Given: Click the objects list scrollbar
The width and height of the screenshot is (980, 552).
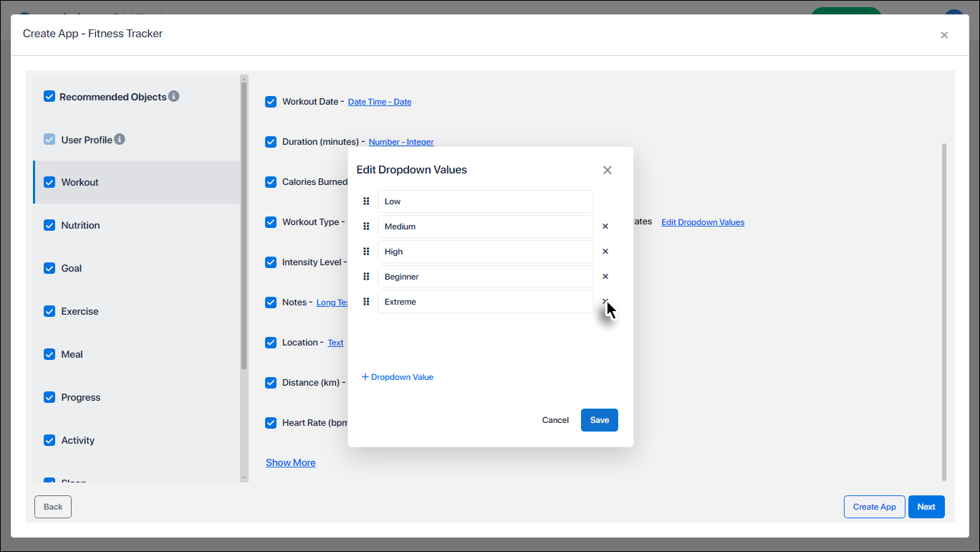Looking at the screenshot, I should click(x=244, y=226).
